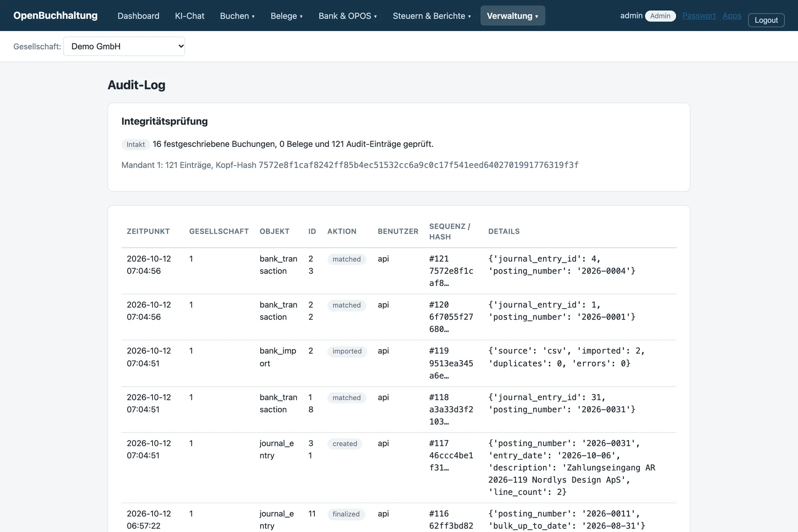The height and width of the screenshot is (532, 798).
Task: Select the Kopf-Hash value text
Action: click(x=419, y=165)
